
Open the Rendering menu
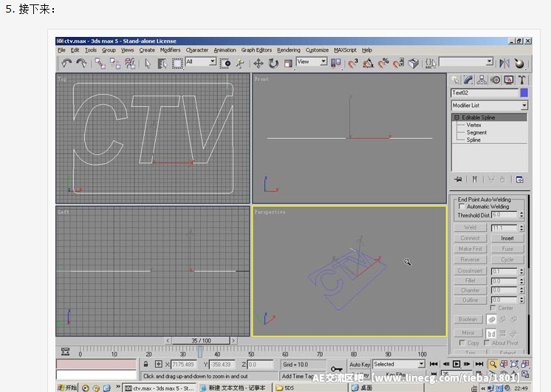coord(289,50)
